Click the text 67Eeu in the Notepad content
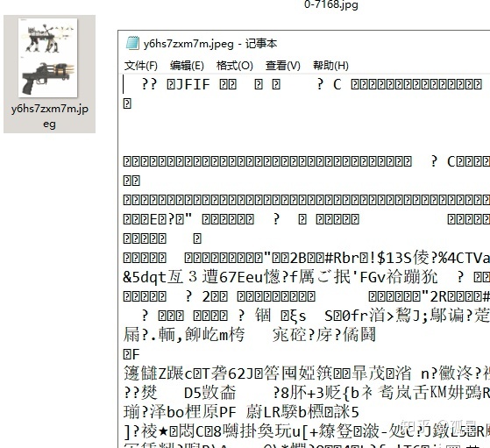Image resolution: width=490 pixels, height=448 pixels. pyautogui.click(x=241, y=277)
